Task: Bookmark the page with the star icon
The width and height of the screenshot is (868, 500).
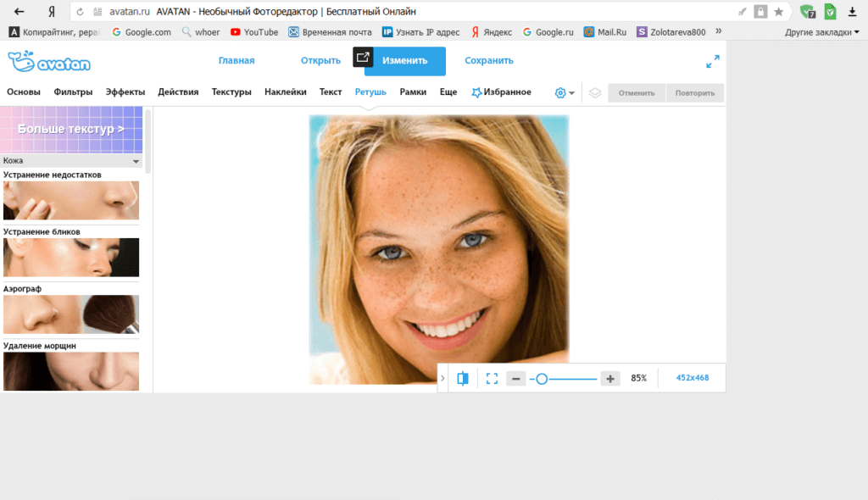Action: 778,12
